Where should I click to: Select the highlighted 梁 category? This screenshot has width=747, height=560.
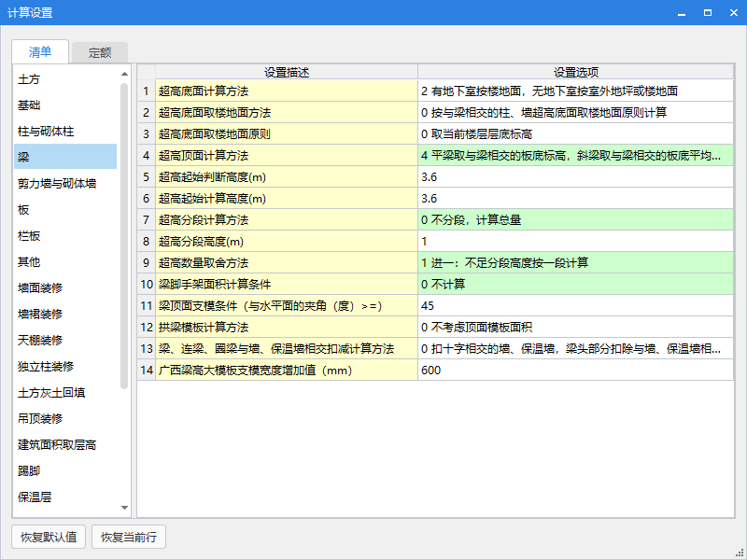tap(65, 157)
